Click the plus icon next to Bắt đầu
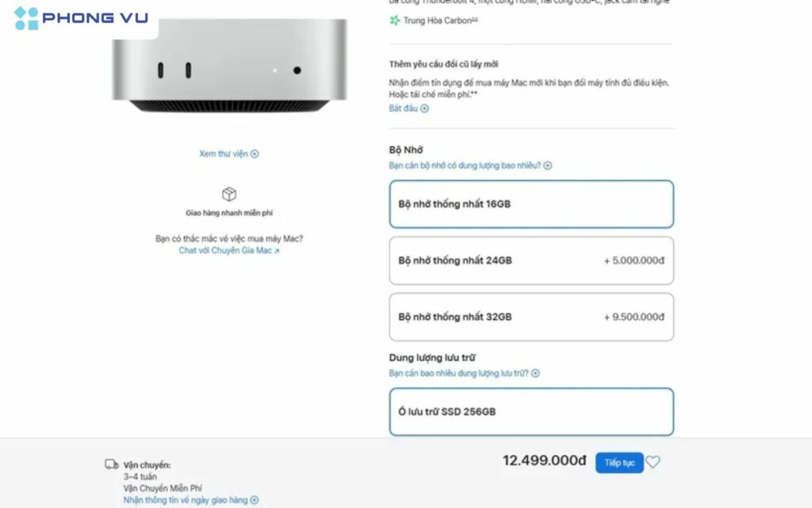The width and height of the screenshot is (812, 508). click(424, 109)
